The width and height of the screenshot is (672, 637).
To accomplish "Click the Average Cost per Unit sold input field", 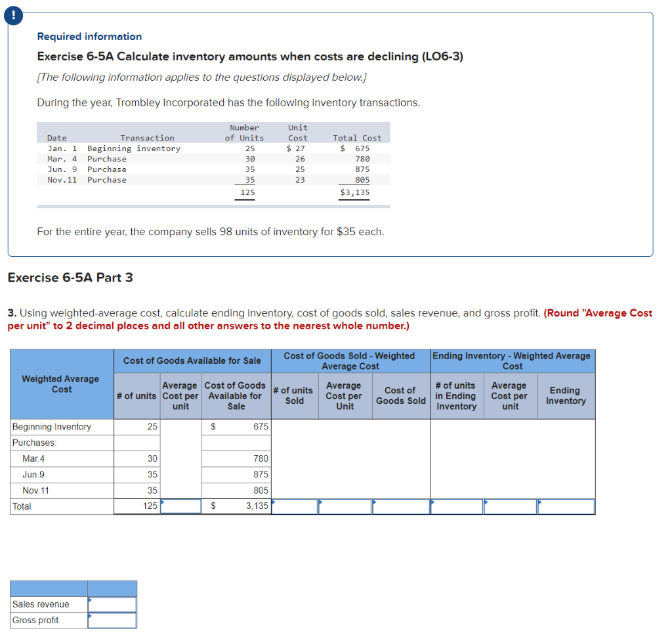I will [345, 506].
